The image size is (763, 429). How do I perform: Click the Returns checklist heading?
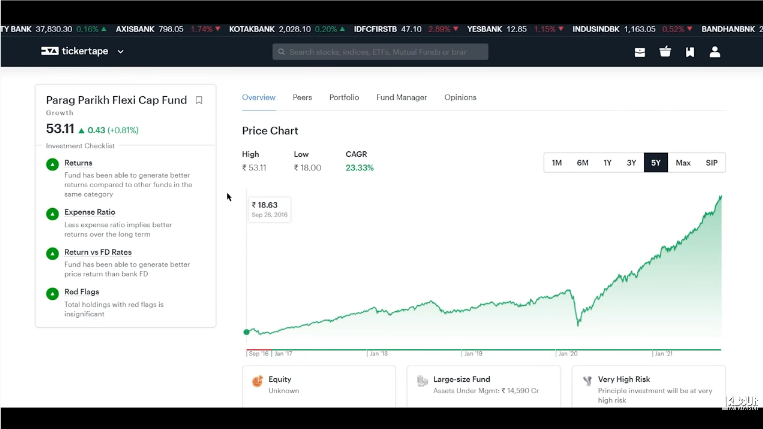pos(78,163)
